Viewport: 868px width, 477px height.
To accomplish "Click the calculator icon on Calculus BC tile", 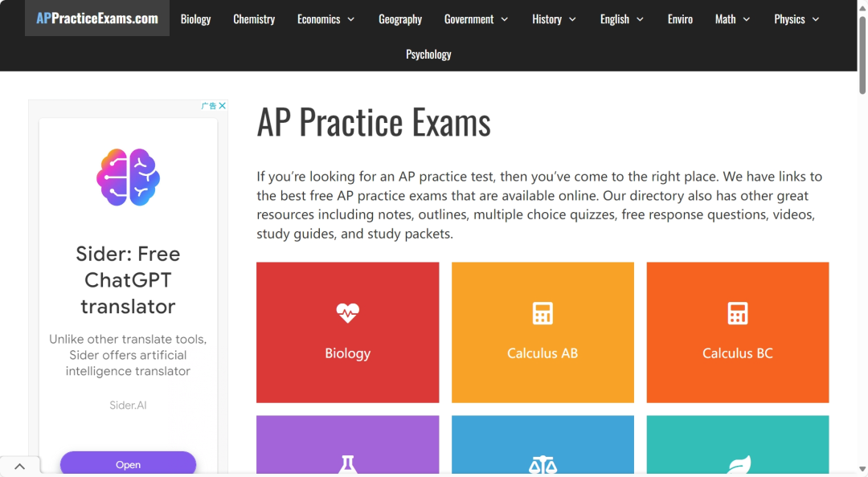I will [x=737, y=313].
